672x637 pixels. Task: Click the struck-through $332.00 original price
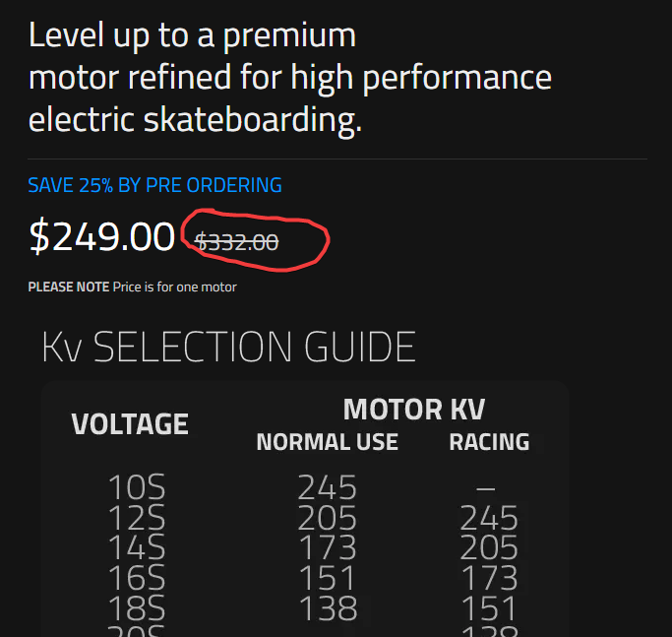[236, 242]
